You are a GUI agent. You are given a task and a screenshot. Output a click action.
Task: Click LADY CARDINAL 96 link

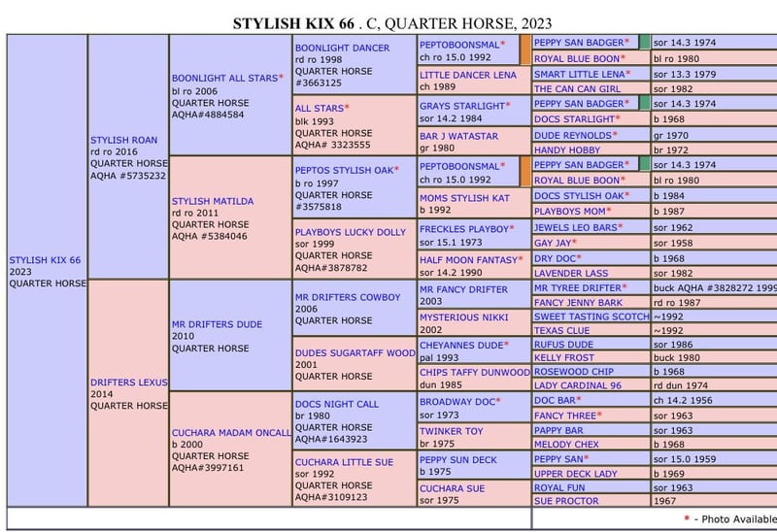pyautogui.click(x=577, y=385)
